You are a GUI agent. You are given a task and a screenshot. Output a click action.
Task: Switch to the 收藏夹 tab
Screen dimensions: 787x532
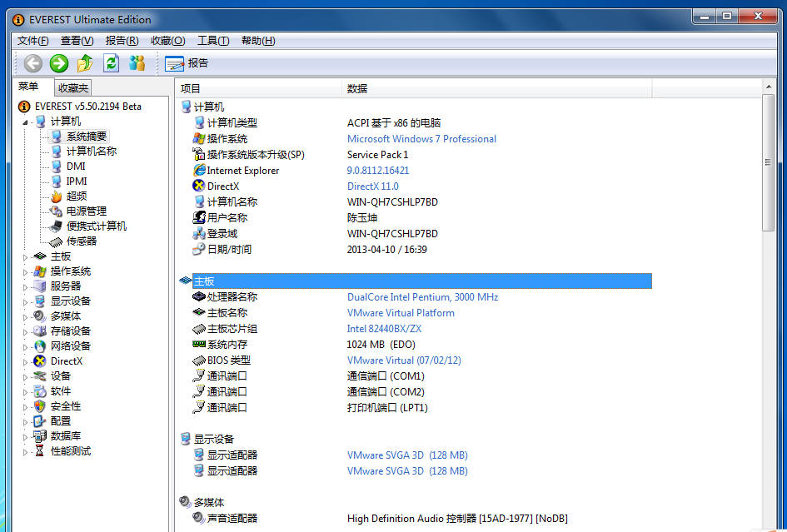pos(73,88)
